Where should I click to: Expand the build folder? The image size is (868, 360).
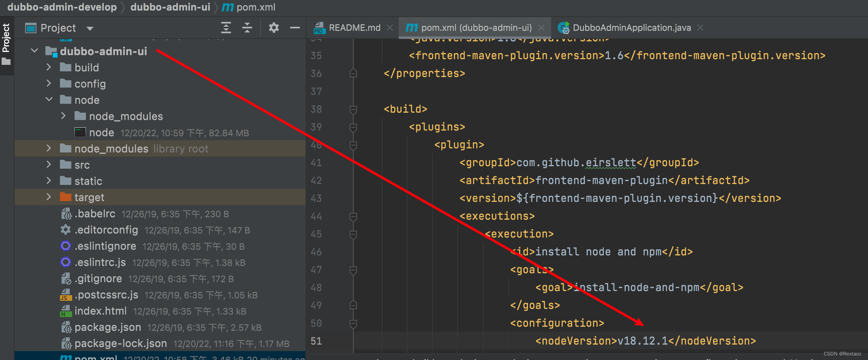coord(49,67)
